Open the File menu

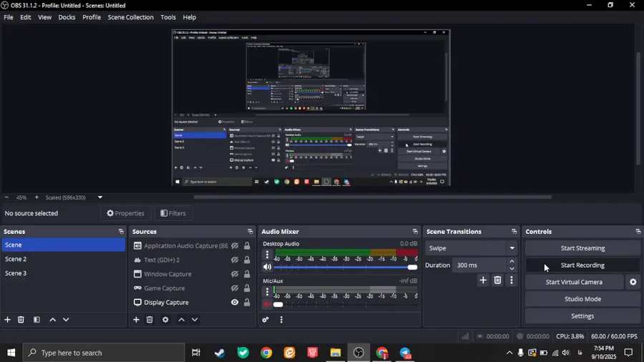click(8, 17)
